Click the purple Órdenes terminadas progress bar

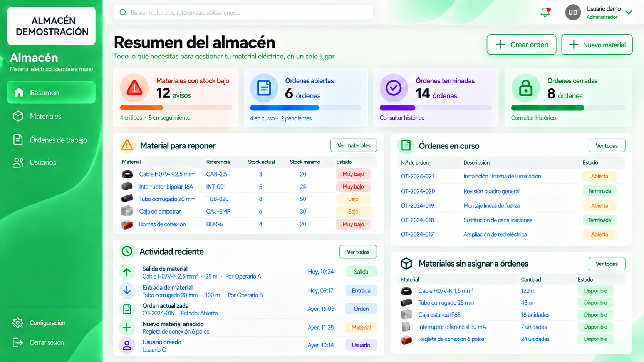[436, 108]
